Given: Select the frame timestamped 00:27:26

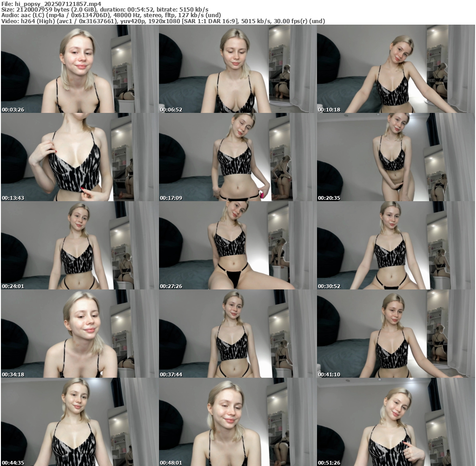Looking at the screenshot, I should coord(238,245).
